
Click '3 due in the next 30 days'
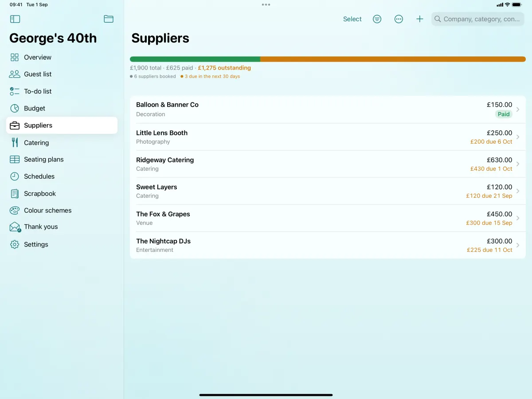[x=212, y=76]
